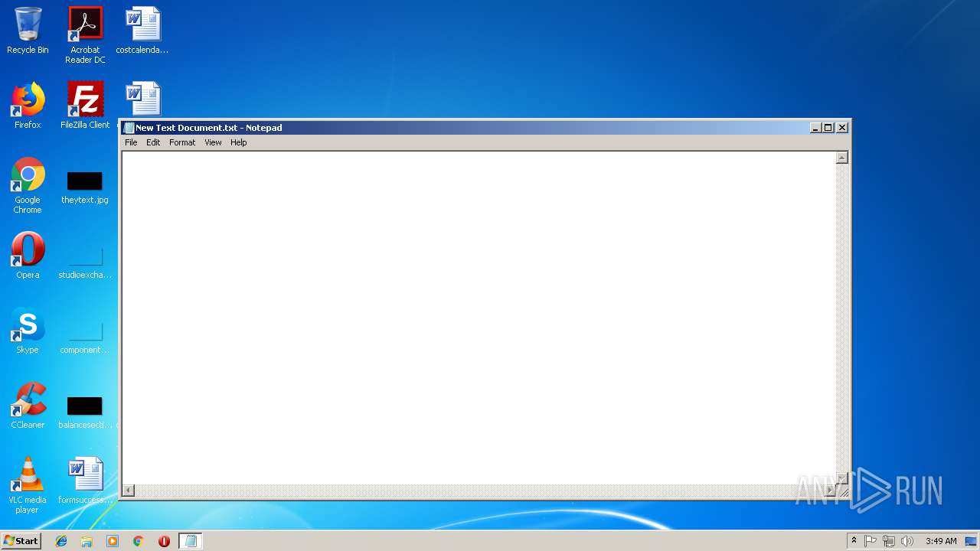Open the Help menu in Notepad
The height and width of the screenshot is (551, 980).
click(239, 142)
